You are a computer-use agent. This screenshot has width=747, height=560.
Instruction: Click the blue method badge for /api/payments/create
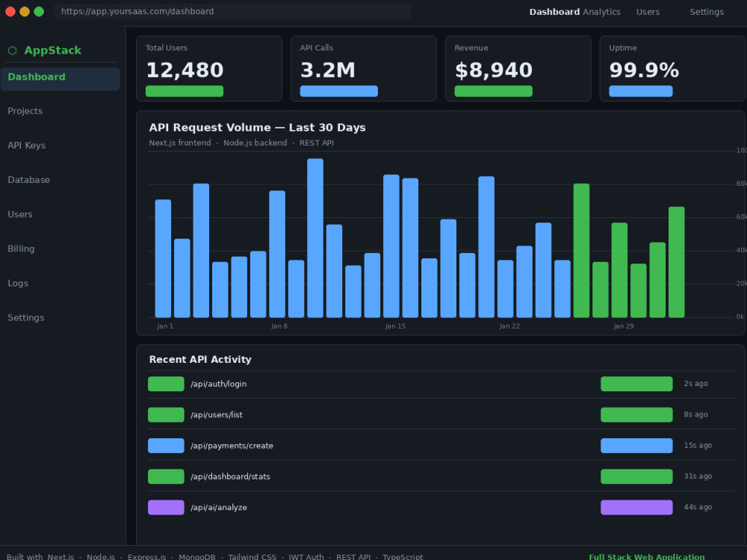[166, 446]
